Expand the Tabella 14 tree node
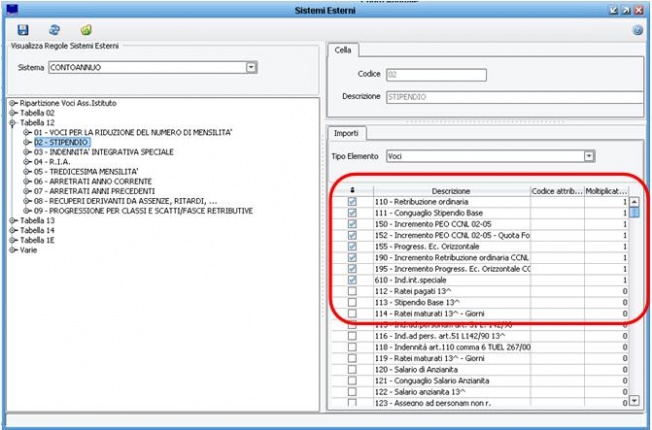 13,230
